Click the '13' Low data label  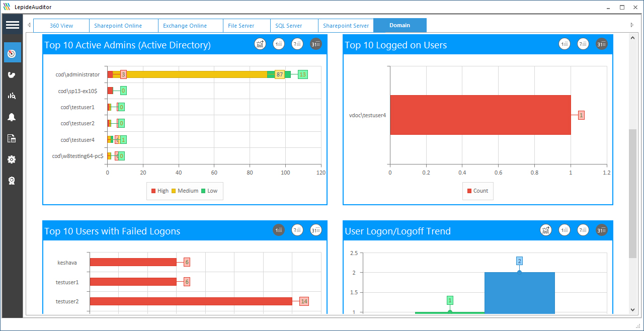click(302, 74)
